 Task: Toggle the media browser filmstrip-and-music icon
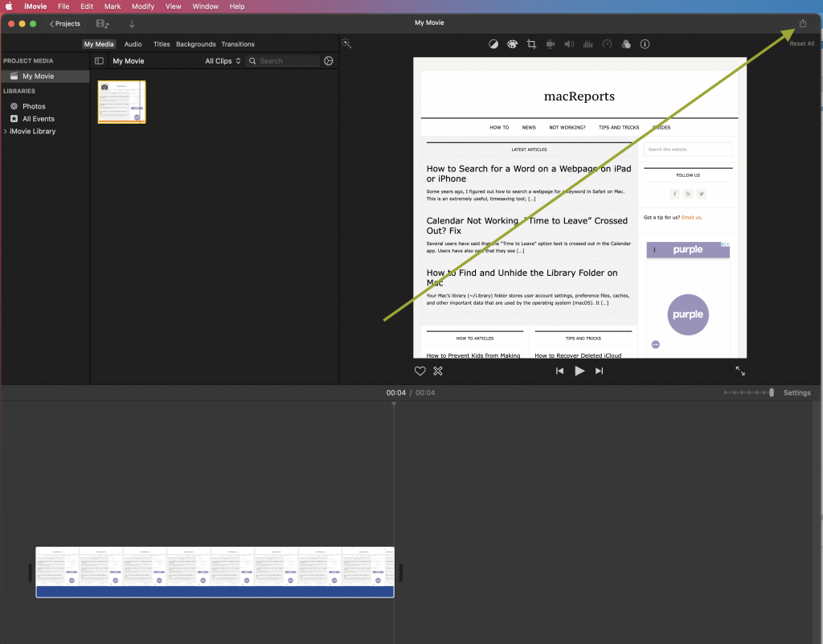click(x=102, y=24)
